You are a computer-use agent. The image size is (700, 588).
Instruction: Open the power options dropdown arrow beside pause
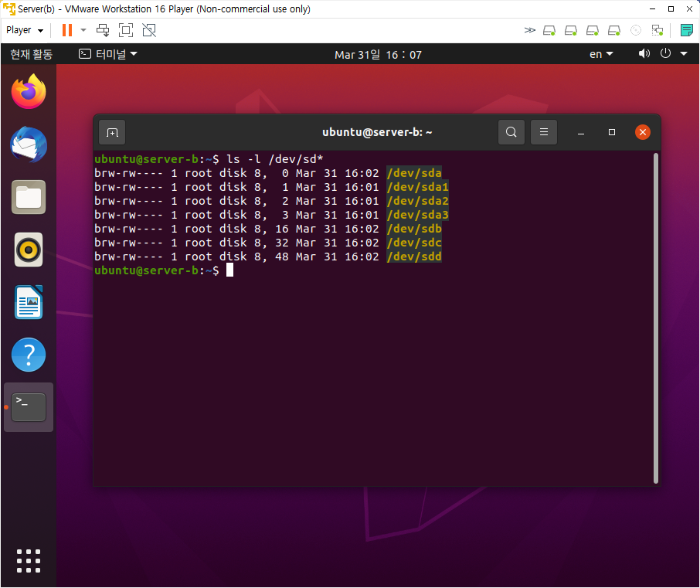tap(83, 30)
